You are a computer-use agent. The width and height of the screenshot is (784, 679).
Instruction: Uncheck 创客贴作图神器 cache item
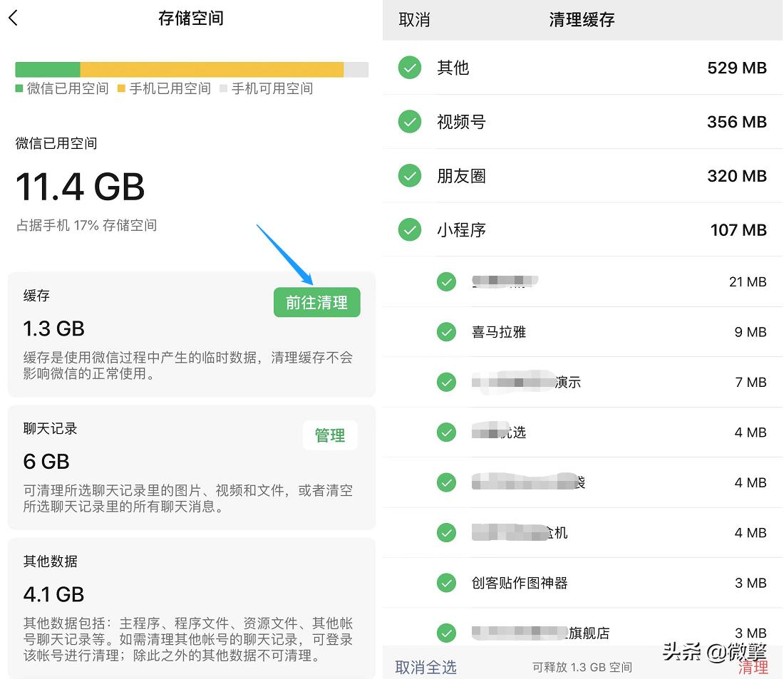click(x=447, y=582)
